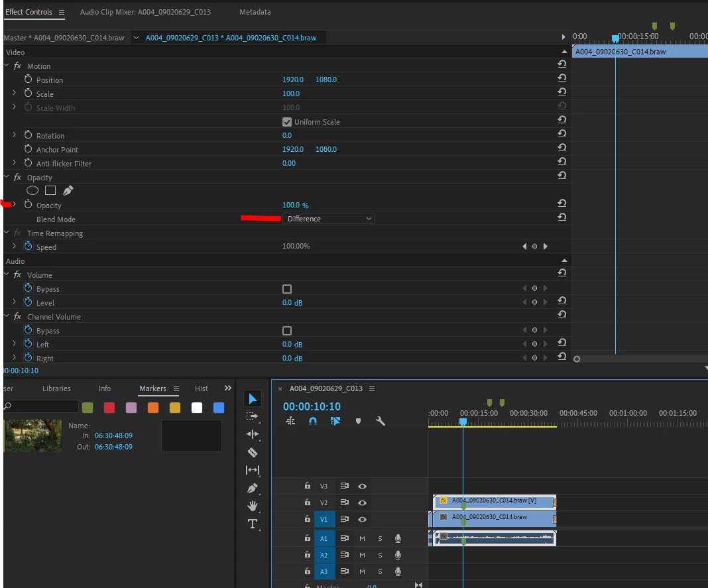This screenshot has height=588, width=708.
Task: Open timeline display settings wrench
Action: (381, 421)
